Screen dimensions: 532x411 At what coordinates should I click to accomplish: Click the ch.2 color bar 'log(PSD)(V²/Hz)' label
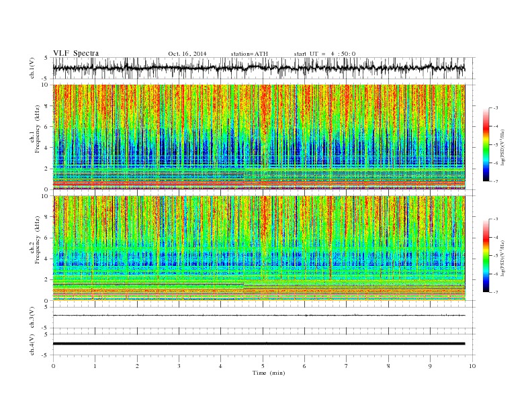tap(504, 258)
